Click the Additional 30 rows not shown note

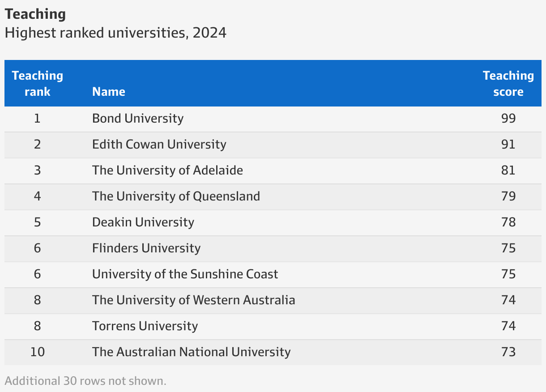[85, 381]
